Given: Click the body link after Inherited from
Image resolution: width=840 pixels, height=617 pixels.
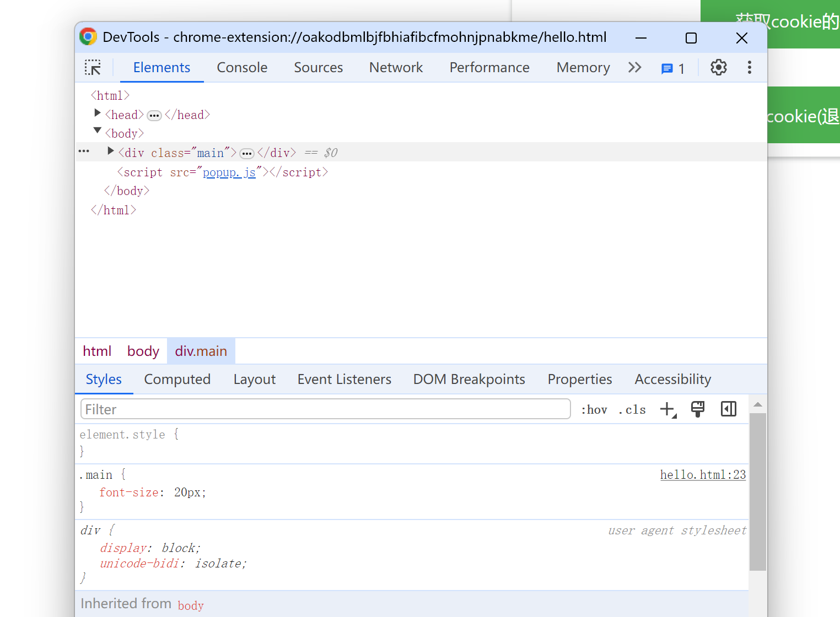Looking at the screenshot, I should pyautogui.click(x=191, y=605).
